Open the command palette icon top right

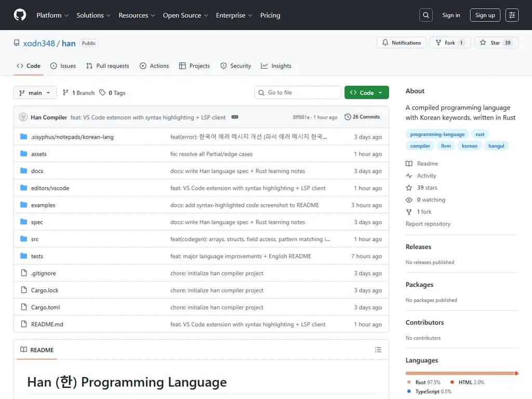point(512,15)
